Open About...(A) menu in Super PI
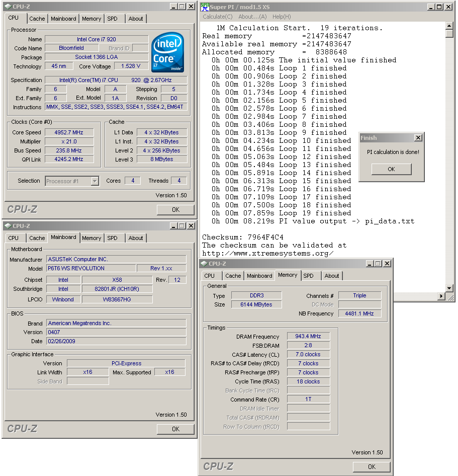 pos(252,17)
